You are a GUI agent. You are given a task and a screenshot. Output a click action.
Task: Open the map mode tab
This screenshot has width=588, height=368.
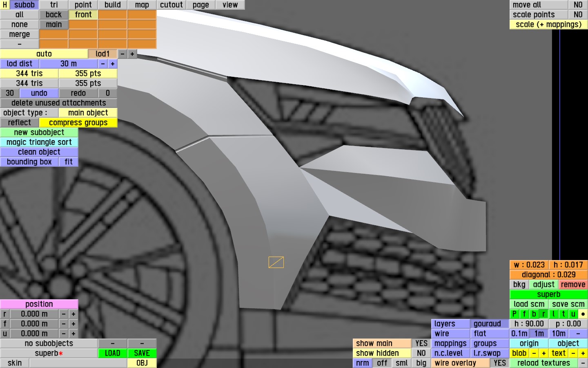pyautogui.click(x=142, y=5)
